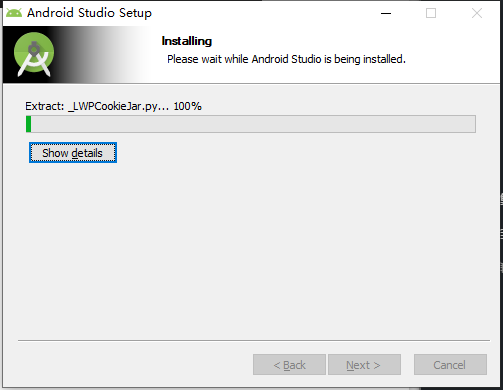Viewport: 503px width, 390px height.
Task: Maximize the setup window
Action: coord(431,13)
